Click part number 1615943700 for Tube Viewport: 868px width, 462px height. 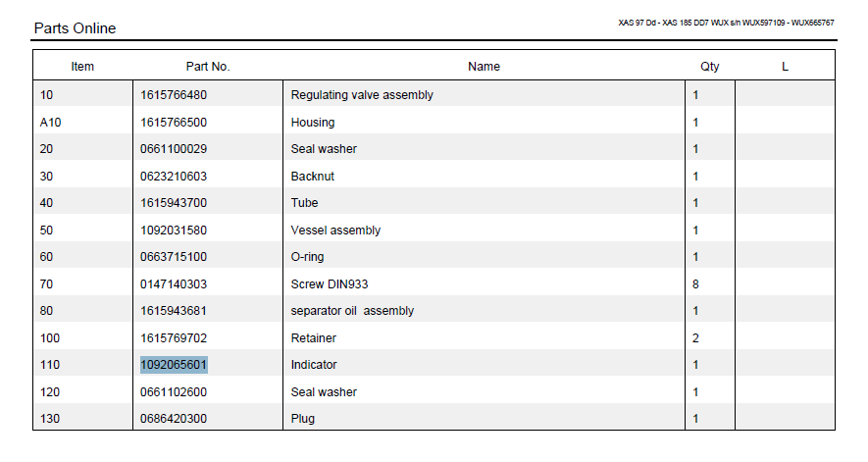click(x=174, y=203)
